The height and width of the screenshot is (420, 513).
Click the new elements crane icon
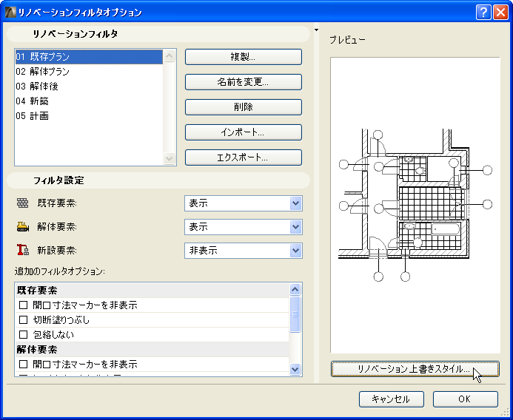(x=22, y=251)
